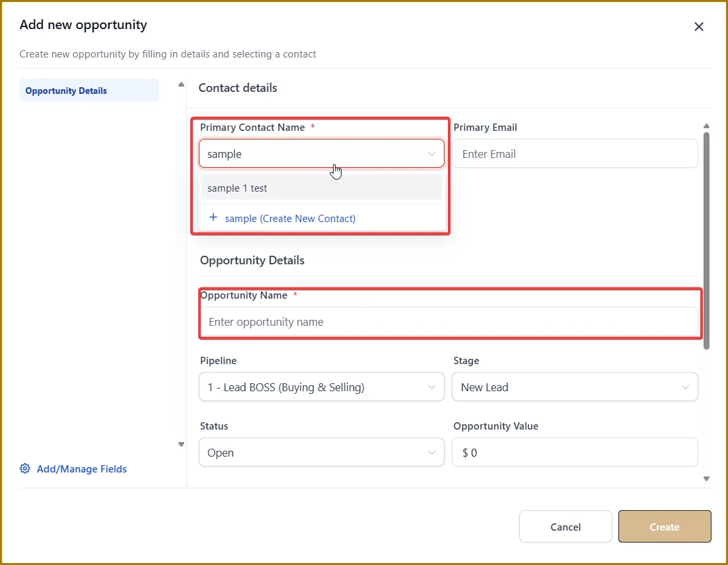
Task: Click the Create button
Action: [665, 527]
